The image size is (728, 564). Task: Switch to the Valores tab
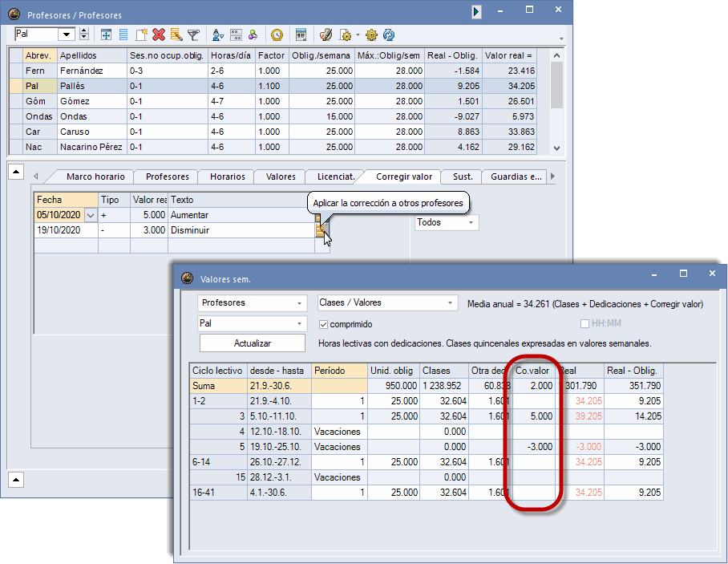281,177
